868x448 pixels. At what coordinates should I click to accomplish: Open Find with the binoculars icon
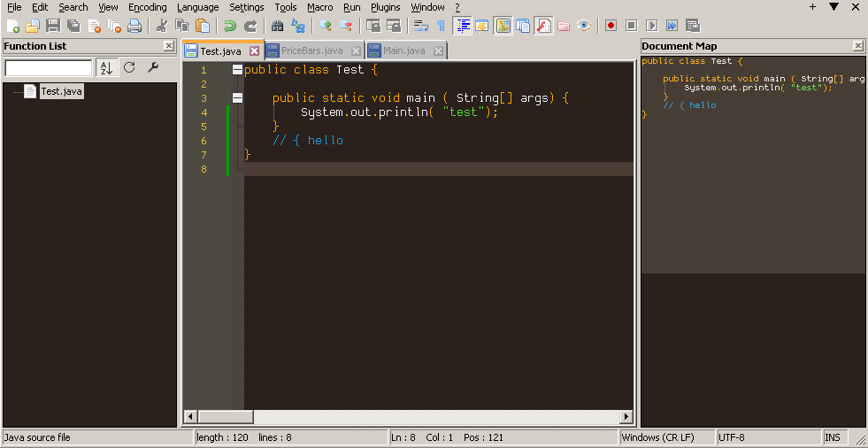[277, 26]
